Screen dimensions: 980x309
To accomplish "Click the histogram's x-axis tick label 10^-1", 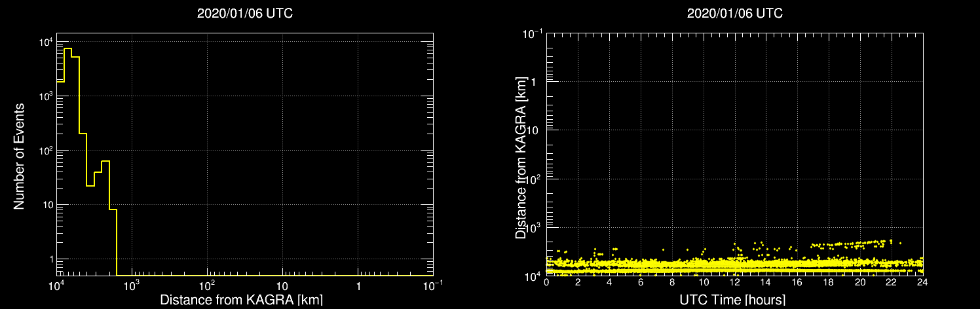I will coord(432,285).
